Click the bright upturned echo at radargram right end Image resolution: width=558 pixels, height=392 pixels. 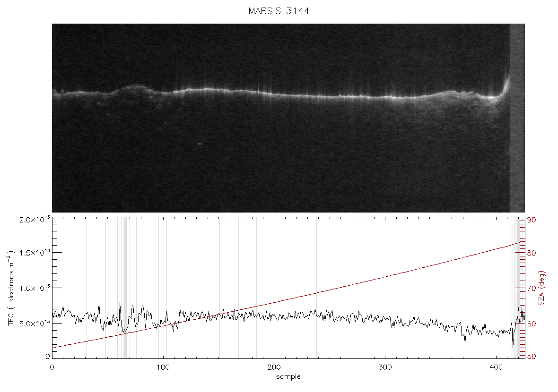505,86
